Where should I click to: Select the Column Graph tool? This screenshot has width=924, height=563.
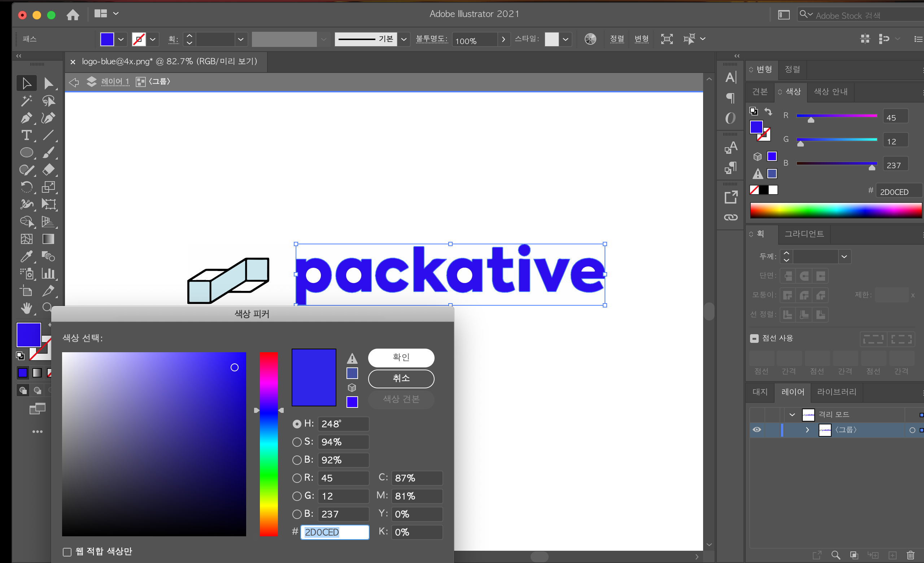click(x=48, y=274)
